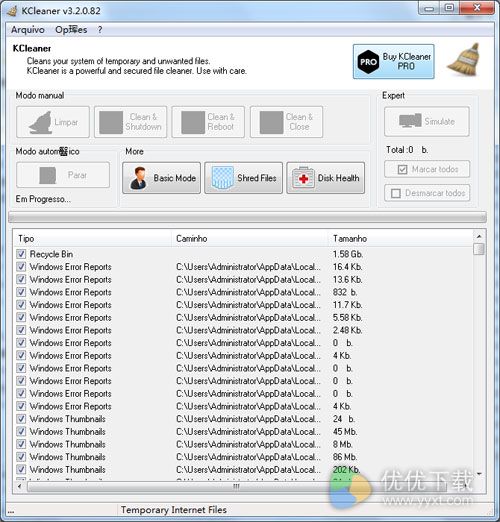Click the 2.48 Kb size value

347,330
